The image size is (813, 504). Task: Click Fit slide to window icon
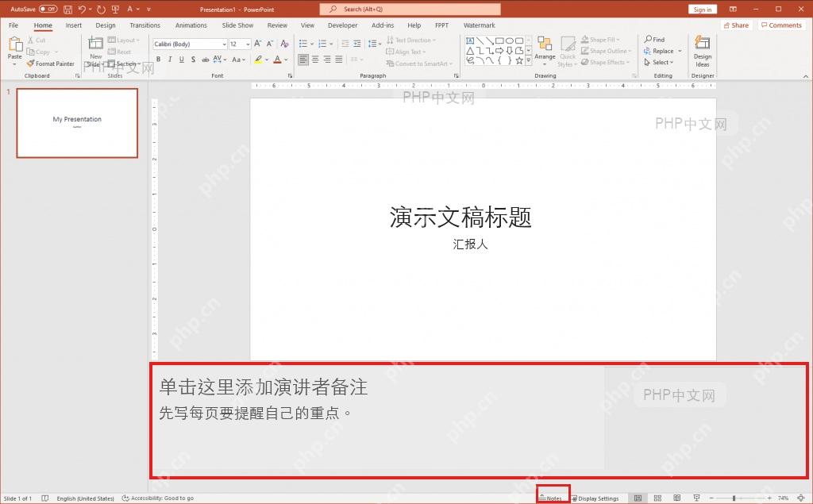click(801, 498)
